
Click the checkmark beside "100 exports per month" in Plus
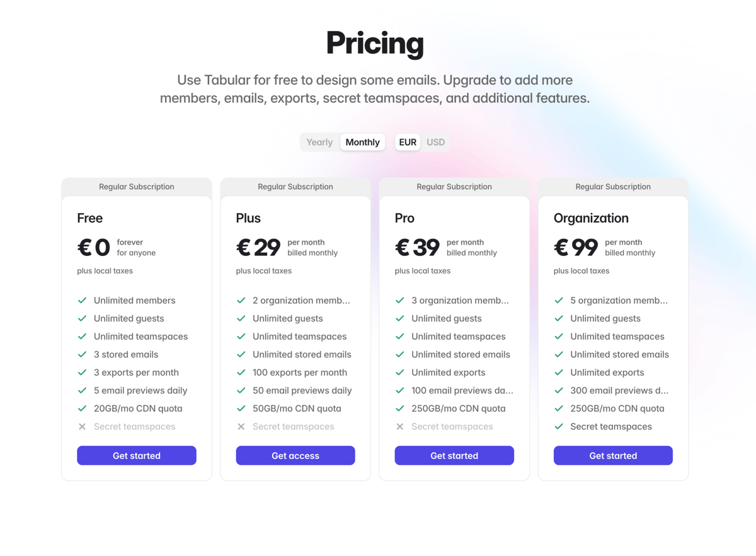(241, 373)
